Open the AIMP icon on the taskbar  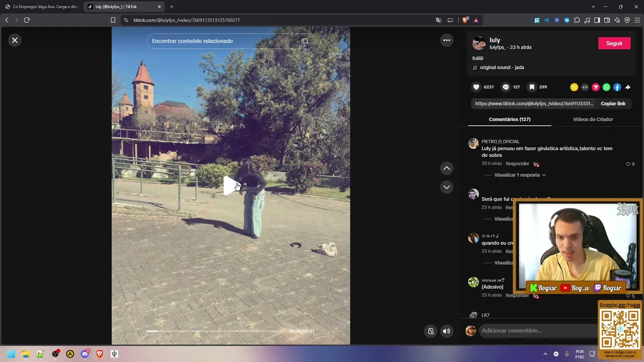(x=70, y=354)
